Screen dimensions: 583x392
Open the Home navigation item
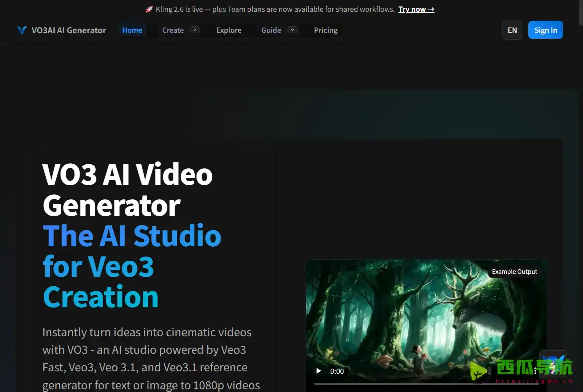(132, 30)
